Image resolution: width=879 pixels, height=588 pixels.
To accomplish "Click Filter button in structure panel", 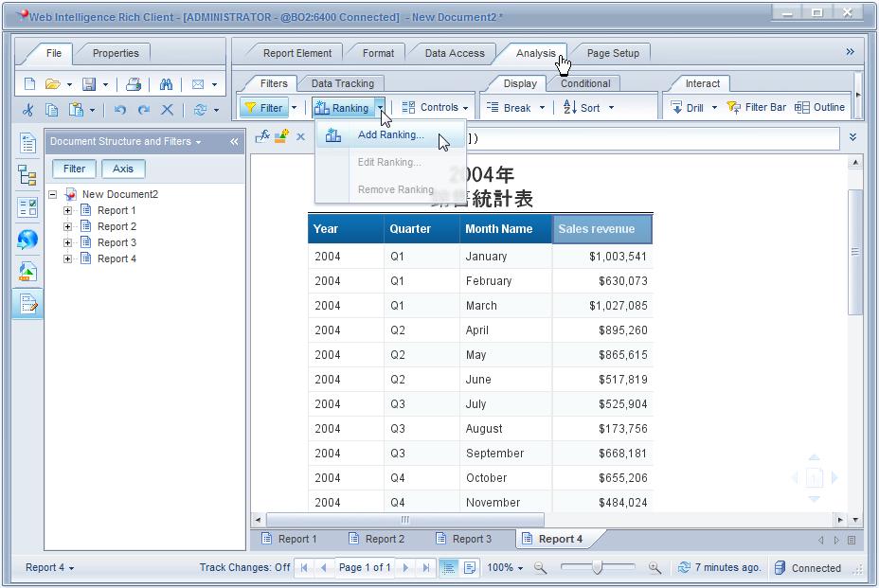I will pyautogui.click(x=74, y=169).
